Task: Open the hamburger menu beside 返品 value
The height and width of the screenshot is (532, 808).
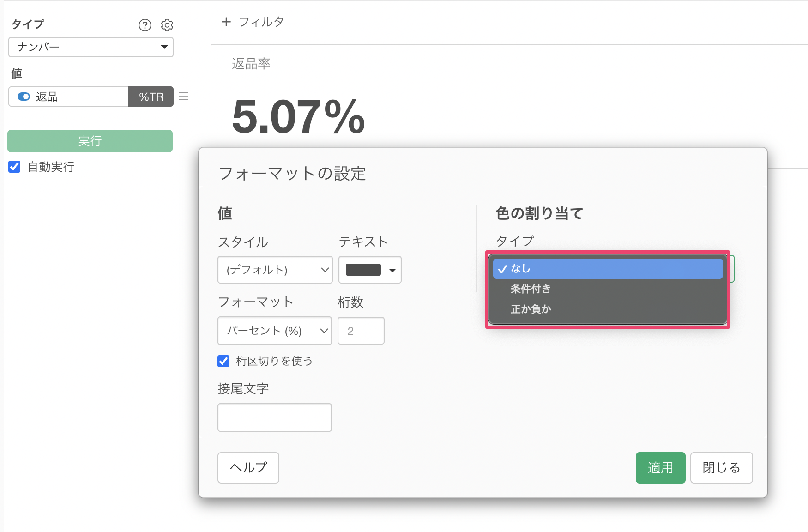Action: click(184, 96)
